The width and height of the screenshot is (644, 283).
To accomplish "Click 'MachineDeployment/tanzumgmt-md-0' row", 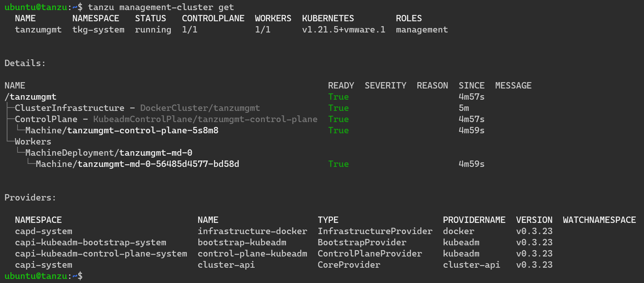I will point(109,153).
